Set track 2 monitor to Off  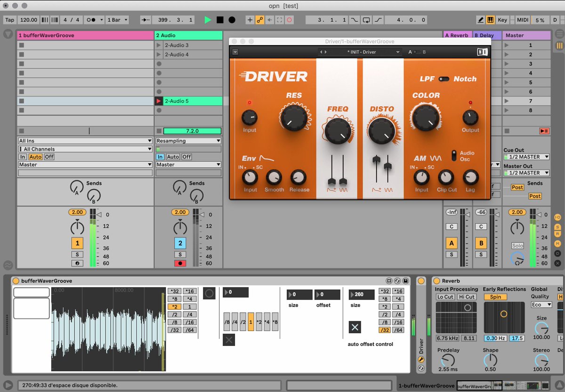[187, 157]
